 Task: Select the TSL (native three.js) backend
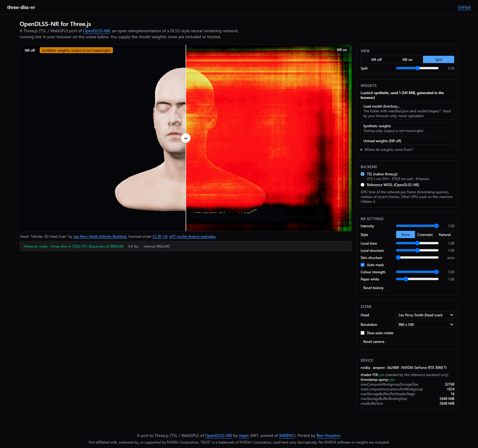[x=362, y=174]
